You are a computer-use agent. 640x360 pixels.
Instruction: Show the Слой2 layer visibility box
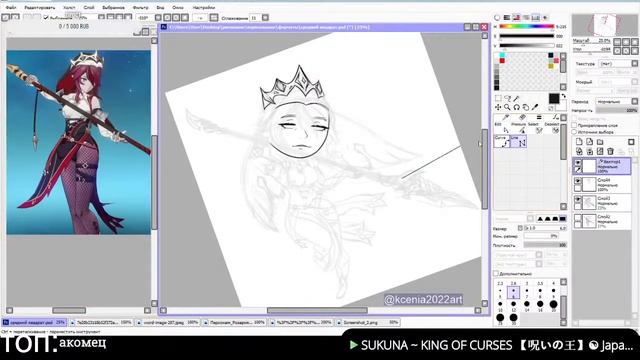tap(578, 218)
